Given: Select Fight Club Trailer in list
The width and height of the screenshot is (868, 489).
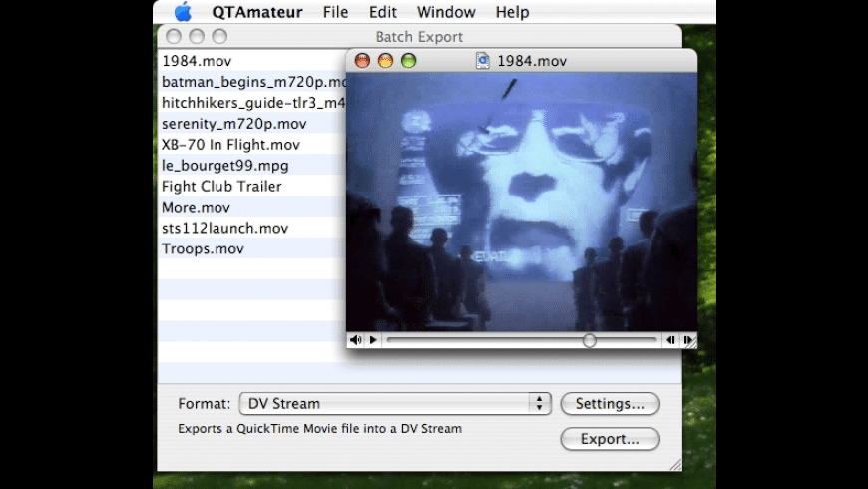Looking at the screenshot, I should click(x=251, y=186).
